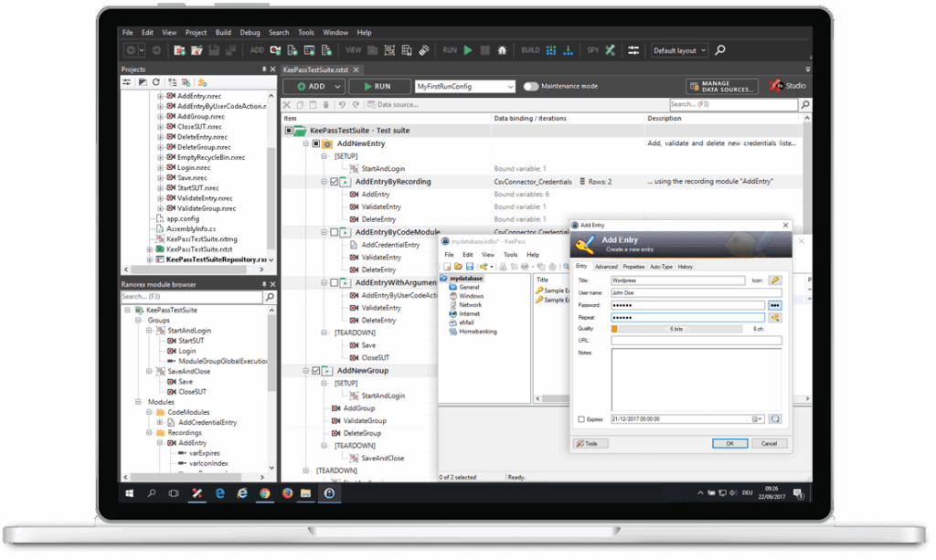Check the AddEntryByCodeModule checkbox
The width and height of the screenshot is (936, 560).
click(x=335, y=233)
